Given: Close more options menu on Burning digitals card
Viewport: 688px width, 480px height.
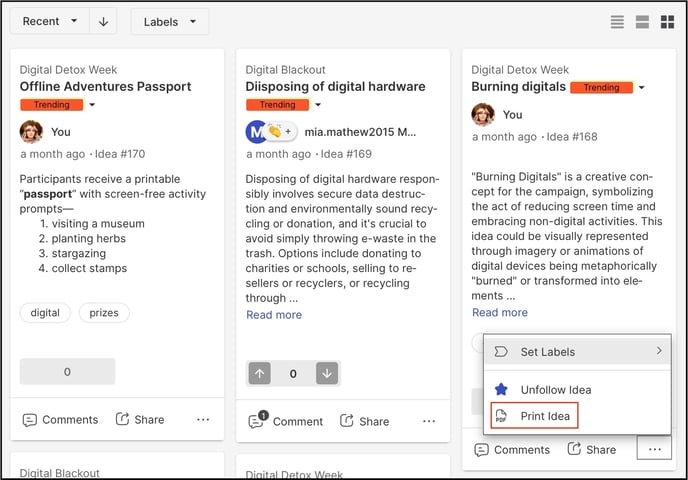Looking at the screenshot, I should pos(654,449).
